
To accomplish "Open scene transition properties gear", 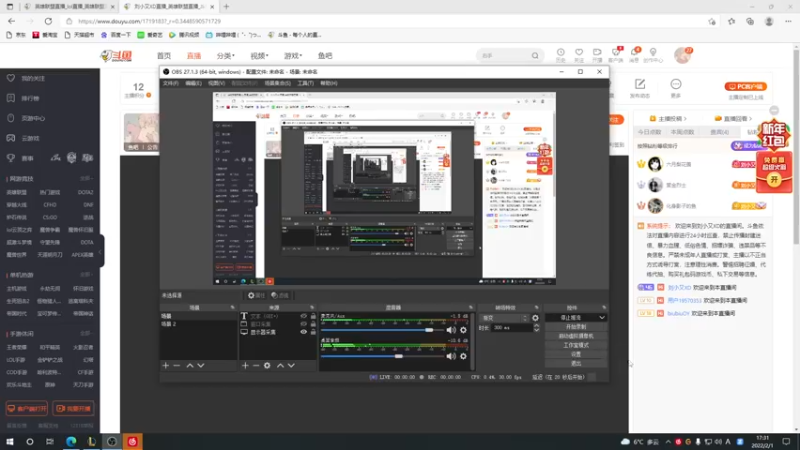I will [x=535, y=318].
